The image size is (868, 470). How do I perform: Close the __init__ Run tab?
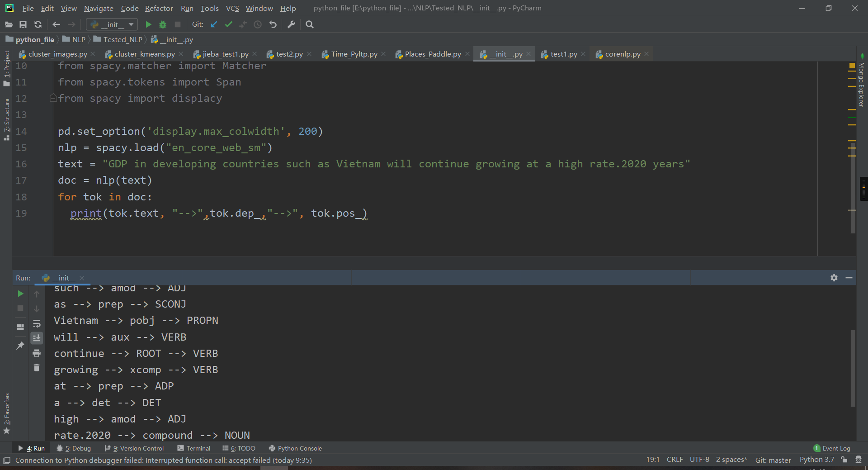[82, 278]
